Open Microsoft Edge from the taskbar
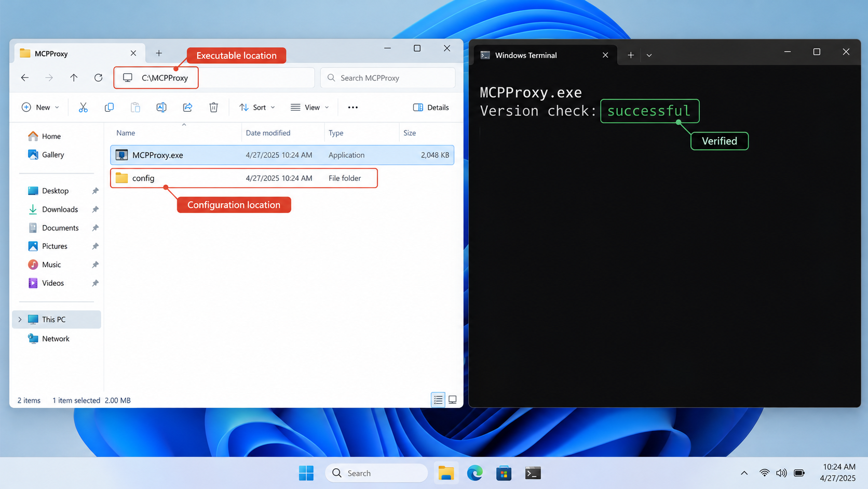 point(474,473)
